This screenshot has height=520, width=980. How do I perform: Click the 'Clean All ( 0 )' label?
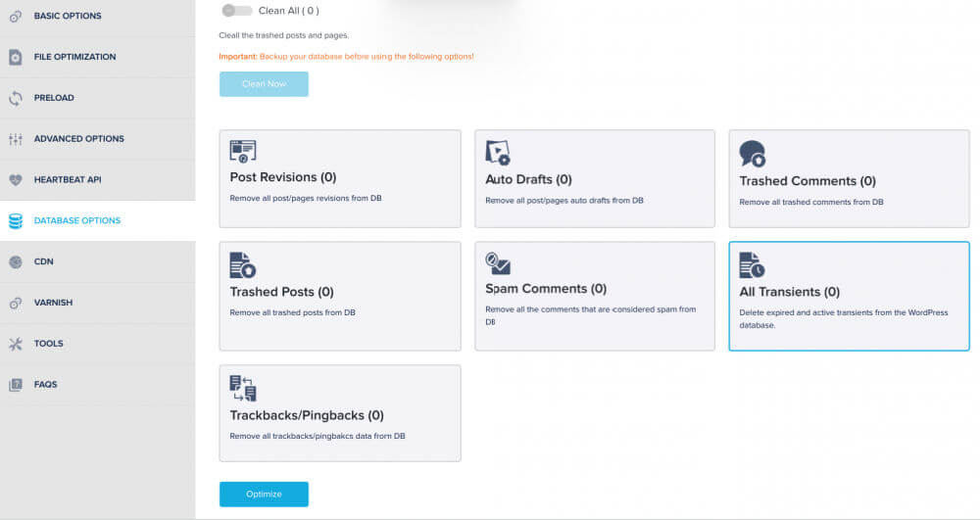click(x=289, y=11)
